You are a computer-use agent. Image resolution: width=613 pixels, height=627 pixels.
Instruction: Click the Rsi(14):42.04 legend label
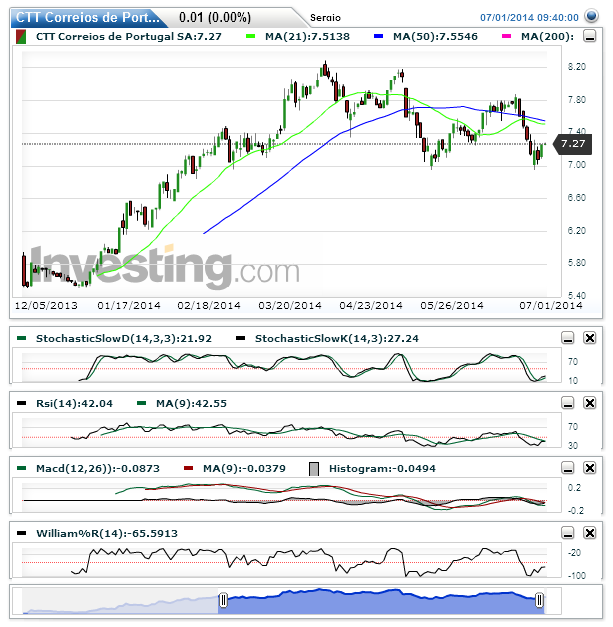pos(74,403)
